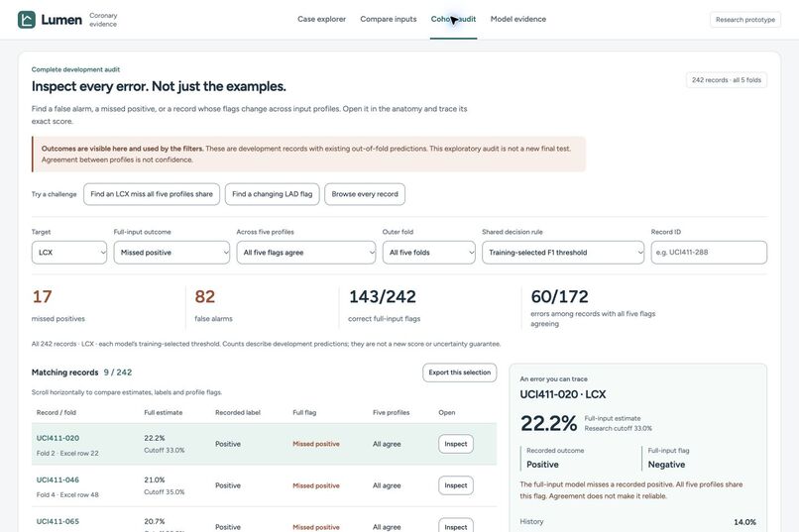This screenshot has width=799, height=532.
Task: Inspect record UCI411-020
Action: (456, 444)
